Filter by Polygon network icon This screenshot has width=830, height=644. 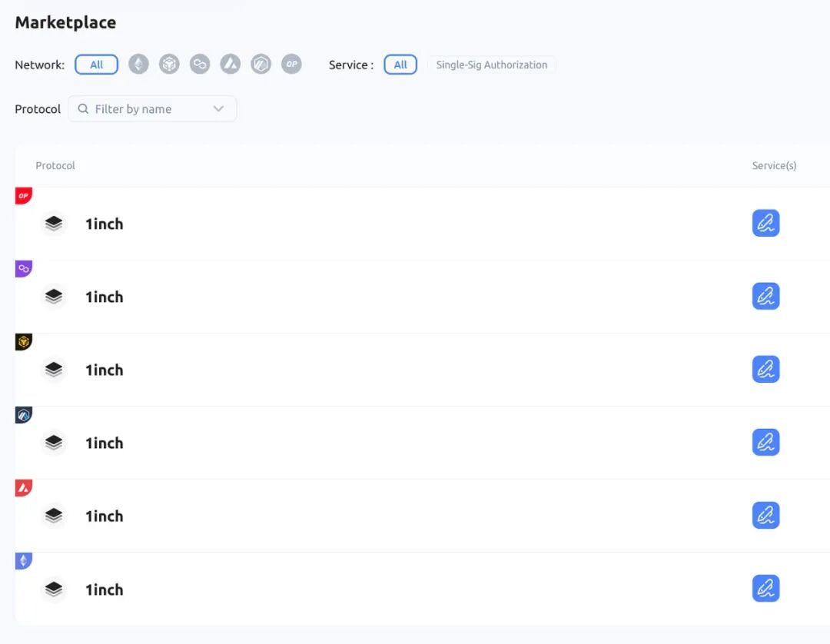(x=200, y=64)
